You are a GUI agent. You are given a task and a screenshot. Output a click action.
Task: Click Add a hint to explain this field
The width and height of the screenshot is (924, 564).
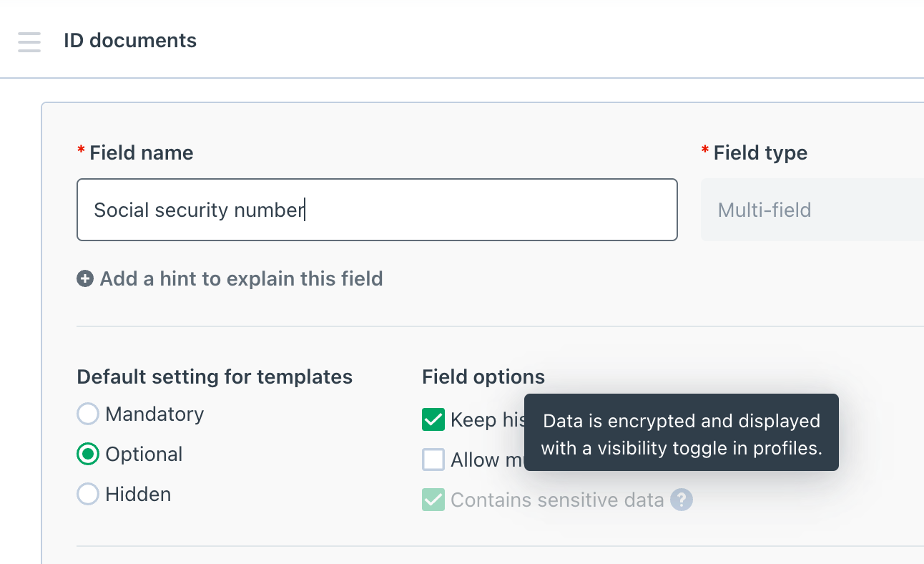pos(241,278)
